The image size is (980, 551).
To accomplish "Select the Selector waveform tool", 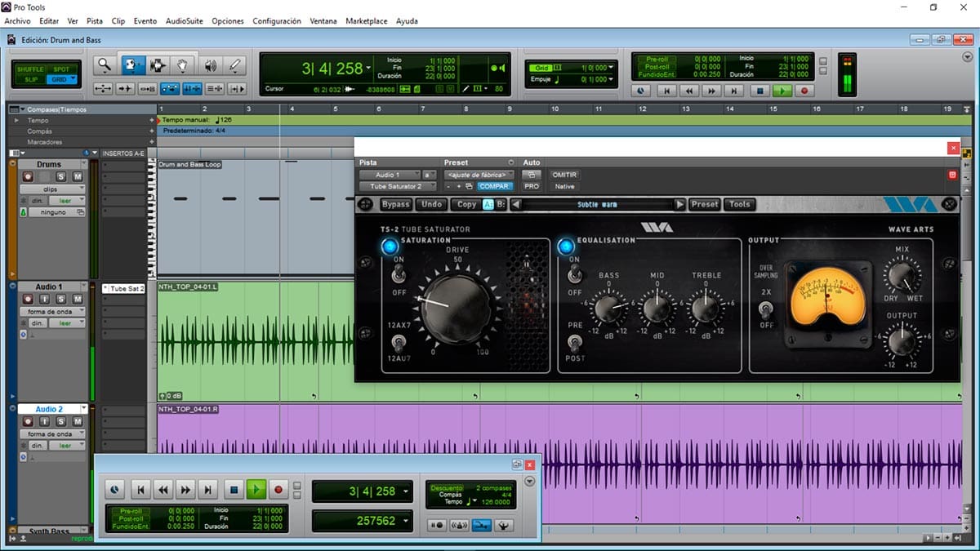I will point(158,65).
